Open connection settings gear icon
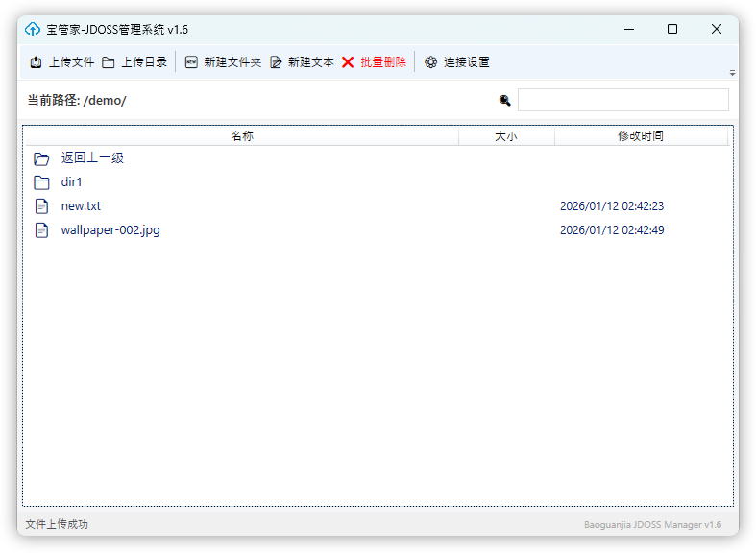The width and height of the screenshot is (756, 553). coord(431,62)
